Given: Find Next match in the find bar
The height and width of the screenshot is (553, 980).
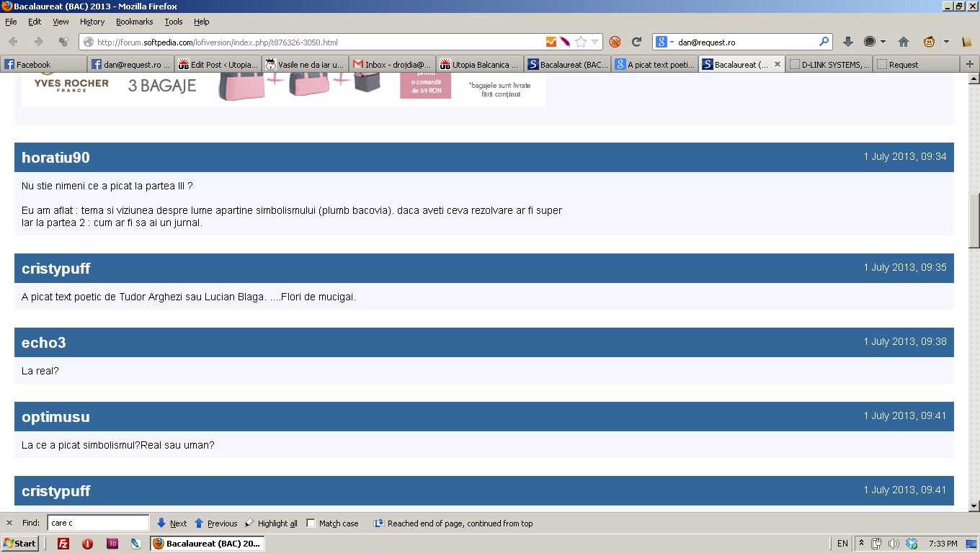Looking at the screenshot, I should [171, 523].
